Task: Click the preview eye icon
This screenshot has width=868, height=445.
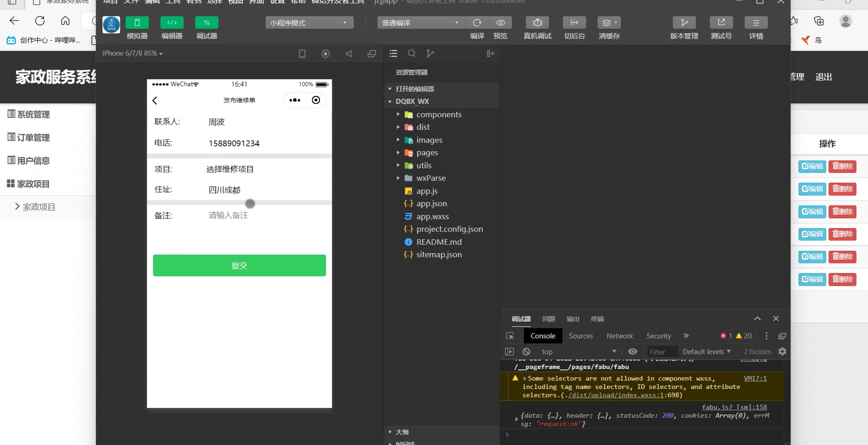Action: [x=500, y=23]
